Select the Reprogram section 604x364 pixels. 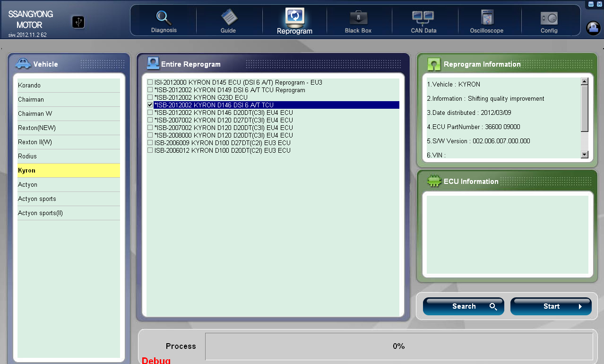coord(294,22)
